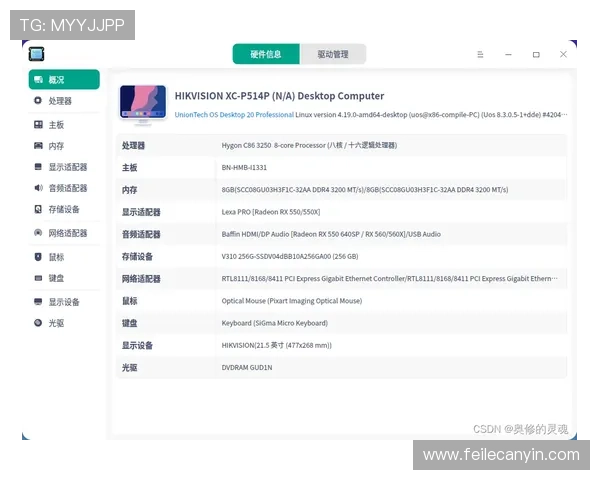Open the 显示适配器 display adapter sidebar icon
The width and height of the screenshot is (600, 480).
point(38,167)
